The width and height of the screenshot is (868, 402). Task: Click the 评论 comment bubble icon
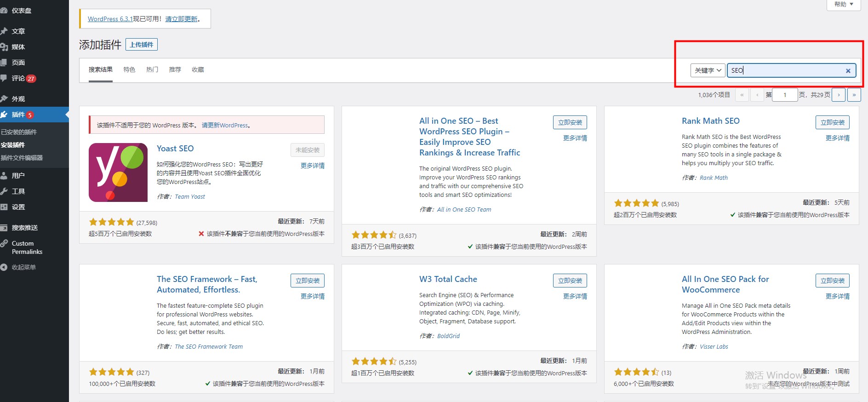(4, 78)
